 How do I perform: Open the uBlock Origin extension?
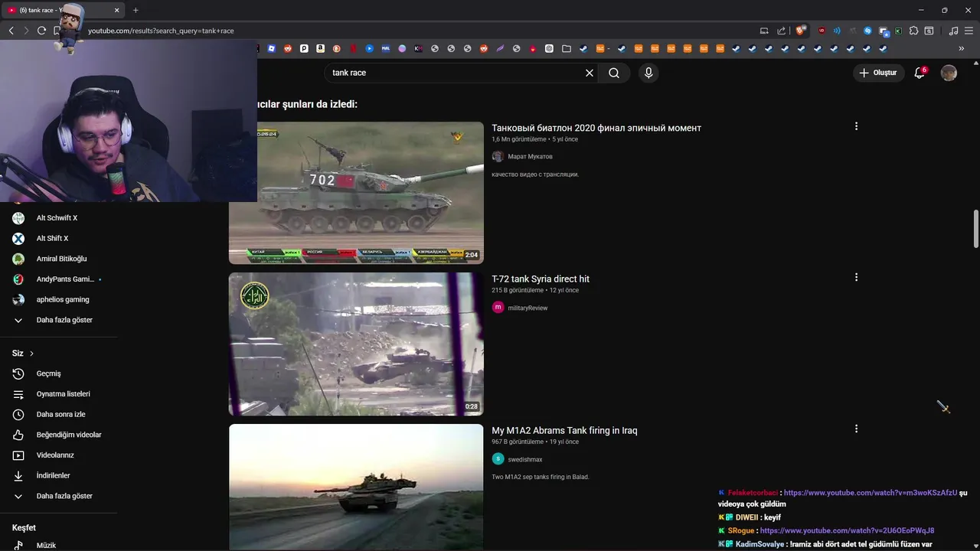822,31
